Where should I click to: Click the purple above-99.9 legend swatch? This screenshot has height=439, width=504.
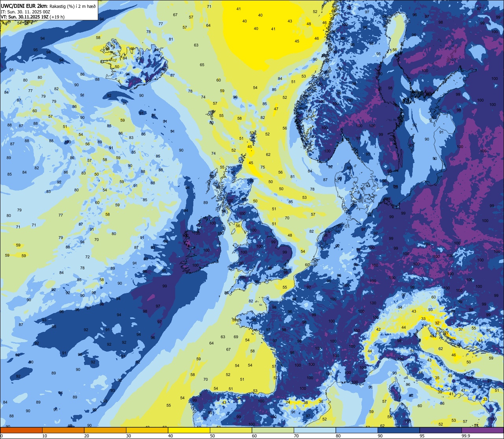pos(482,430)
